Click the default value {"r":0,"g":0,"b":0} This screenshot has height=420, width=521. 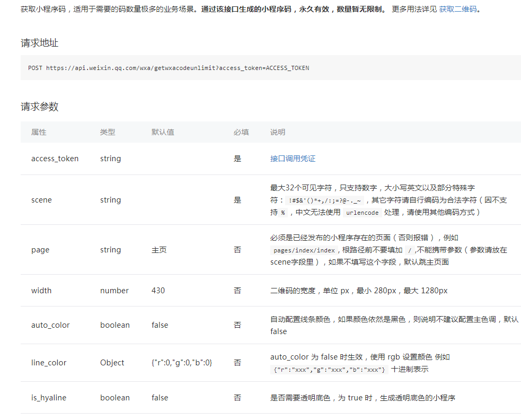coord(182,363)
